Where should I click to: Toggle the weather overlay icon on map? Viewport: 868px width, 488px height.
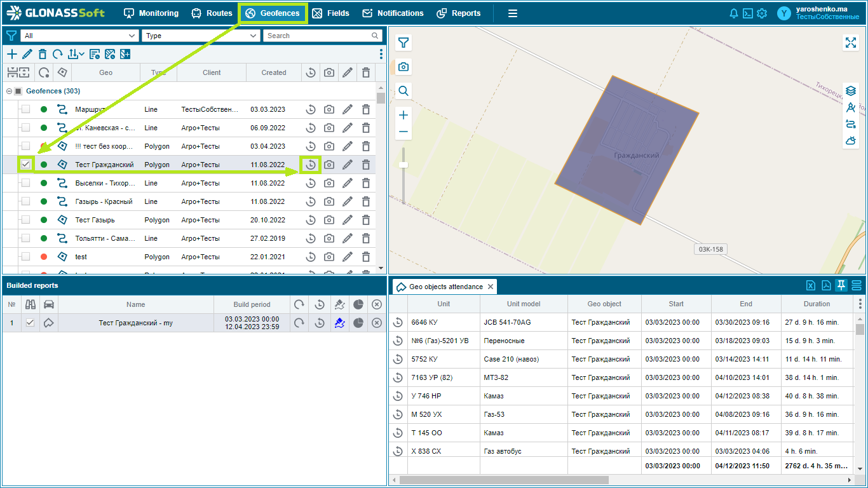851,140
